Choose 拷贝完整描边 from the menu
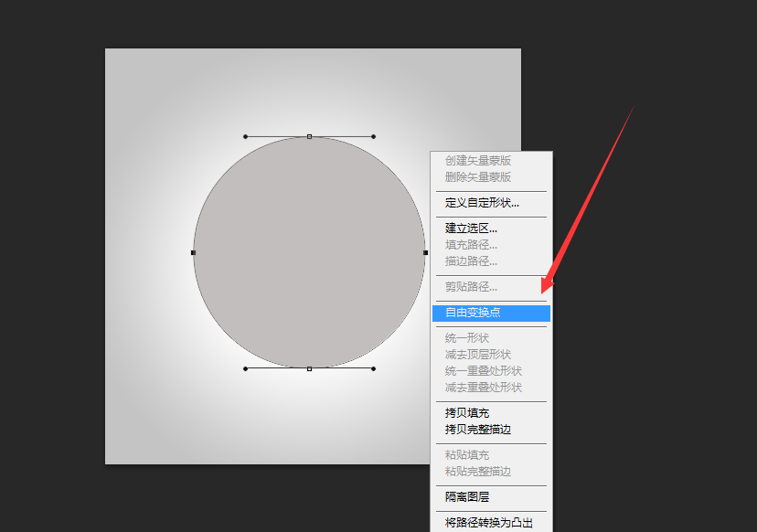Viewport: 757px width, 532px height. pos(472,429)
